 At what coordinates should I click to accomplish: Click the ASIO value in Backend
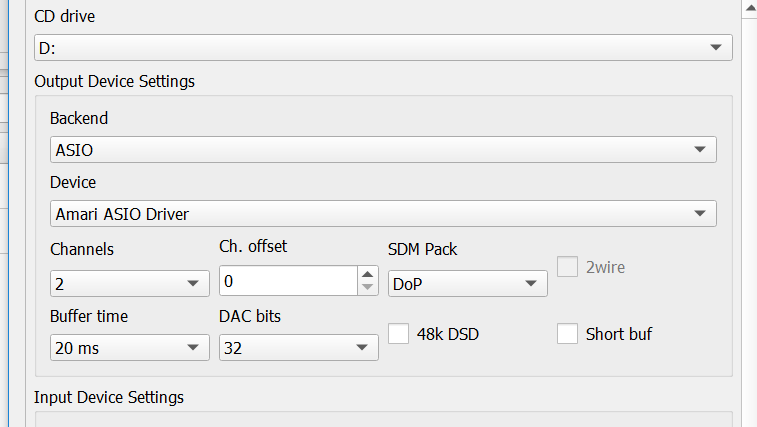coord(75,150)
